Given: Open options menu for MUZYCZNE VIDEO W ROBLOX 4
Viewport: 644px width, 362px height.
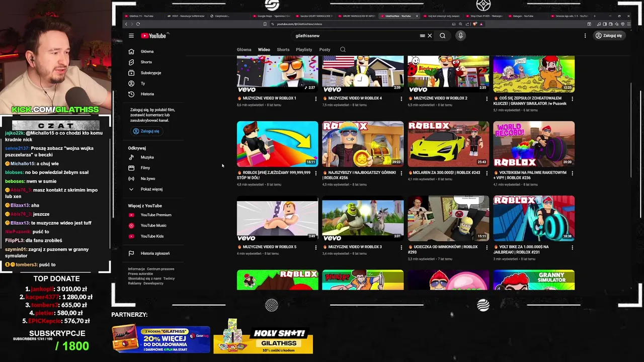Looking at the screenshot, I should 401,99.
